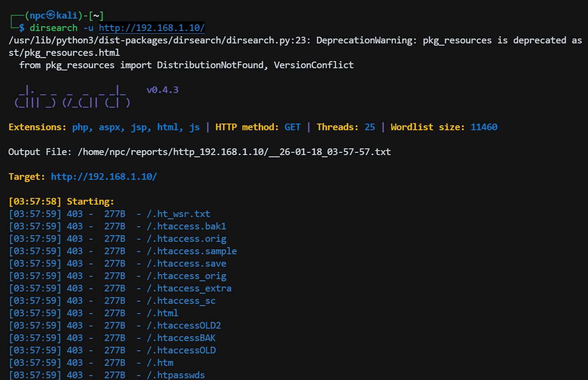Click the dirsearch ASCII art logo

(x=72, y=97)
